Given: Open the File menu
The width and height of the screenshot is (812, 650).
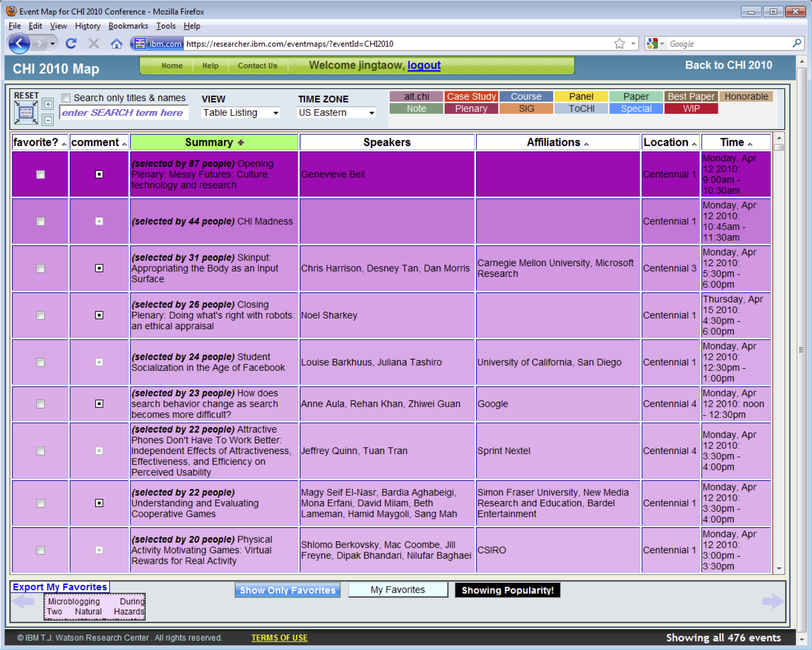Looking at the screenshot, I should (x=15, y=26).
